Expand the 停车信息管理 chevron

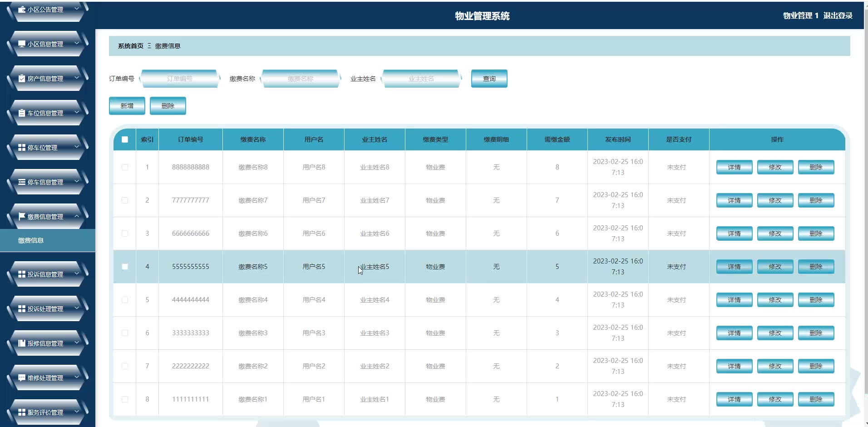point(77,181)
